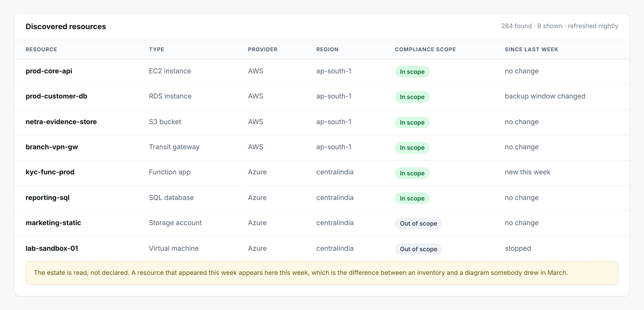Screen dimensions: 644x310
Task: Click the RESOURCE column header
Action: click(x=41, y=49)
